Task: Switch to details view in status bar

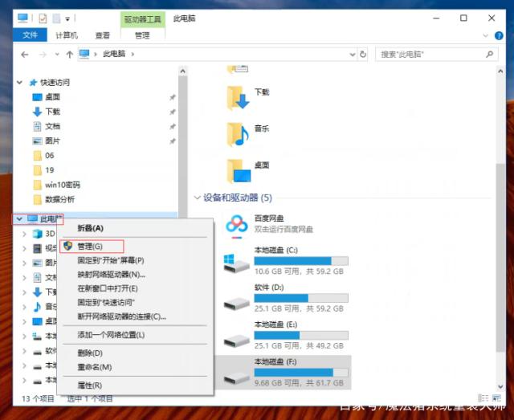Action: click(483, 398)
